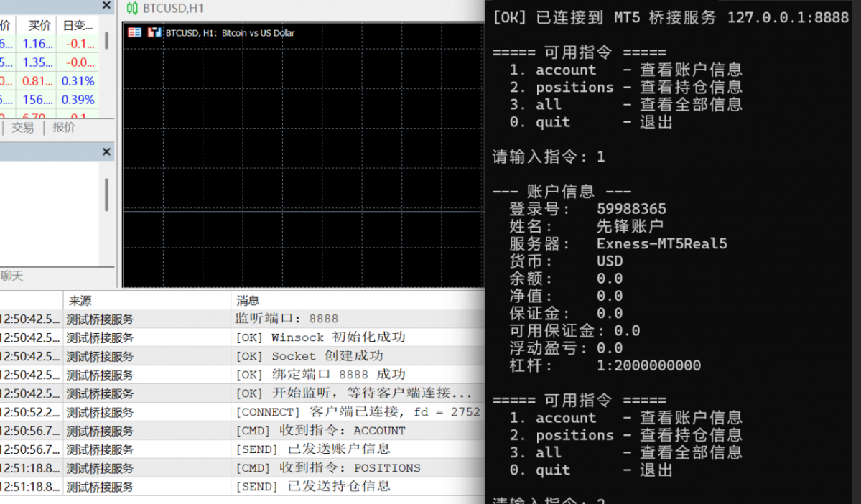This screenshot has height=504, width=861.
Task: Click server name Exness-MT5Real5 in terminal
Action: point(661,244)
